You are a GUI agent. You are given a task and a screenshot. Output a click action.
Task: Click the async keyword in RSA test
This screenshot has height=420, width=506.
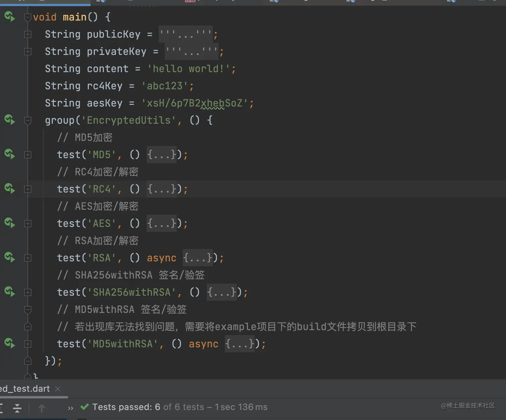coord(162,258)
